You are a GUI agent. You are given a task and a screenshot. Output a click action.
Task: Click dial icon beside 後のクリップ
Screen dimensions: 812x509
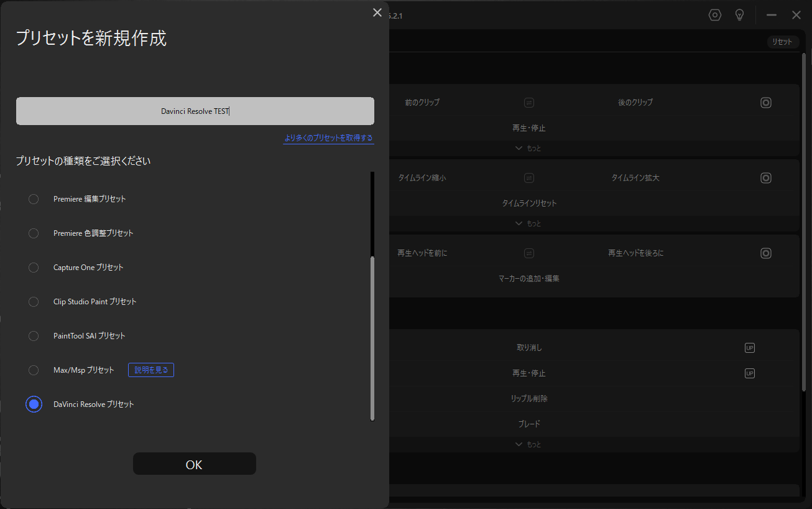click(x=766, y=103)
